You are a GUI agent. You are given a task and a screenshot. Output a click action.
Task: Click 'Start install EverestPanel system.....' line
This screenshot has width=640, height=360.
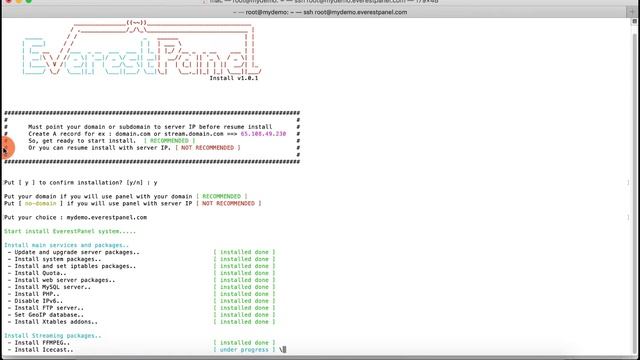click(x=70, y=231)
